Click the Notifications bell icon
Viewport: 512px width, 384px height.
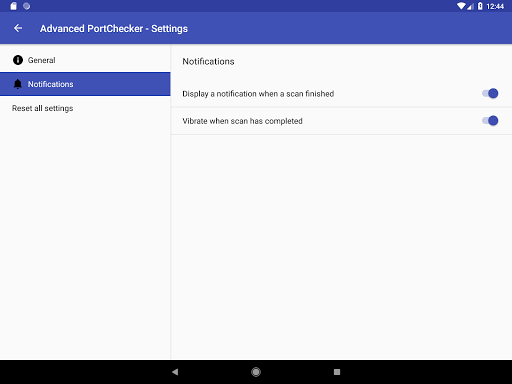point(18,84)
